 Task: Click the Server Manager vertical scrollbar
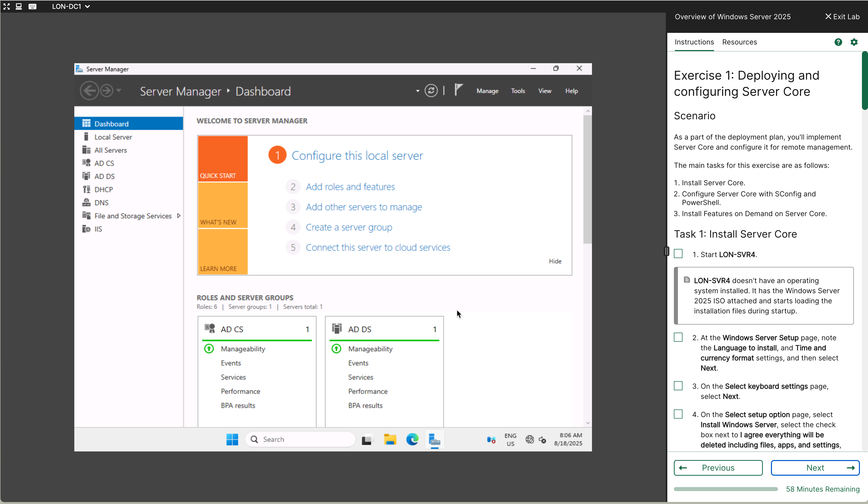pos(587,179)
